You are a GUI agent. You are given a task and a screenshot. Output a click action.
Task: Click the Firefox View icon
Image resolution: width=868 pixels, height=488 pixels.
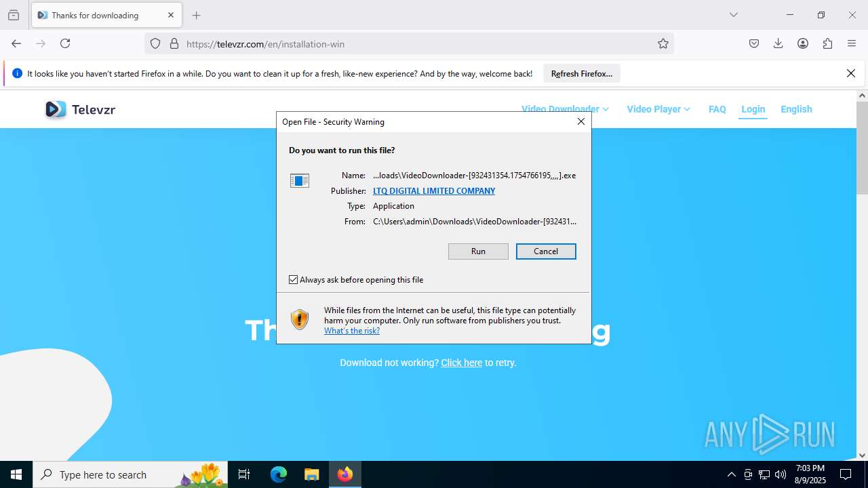pos(14,15)
